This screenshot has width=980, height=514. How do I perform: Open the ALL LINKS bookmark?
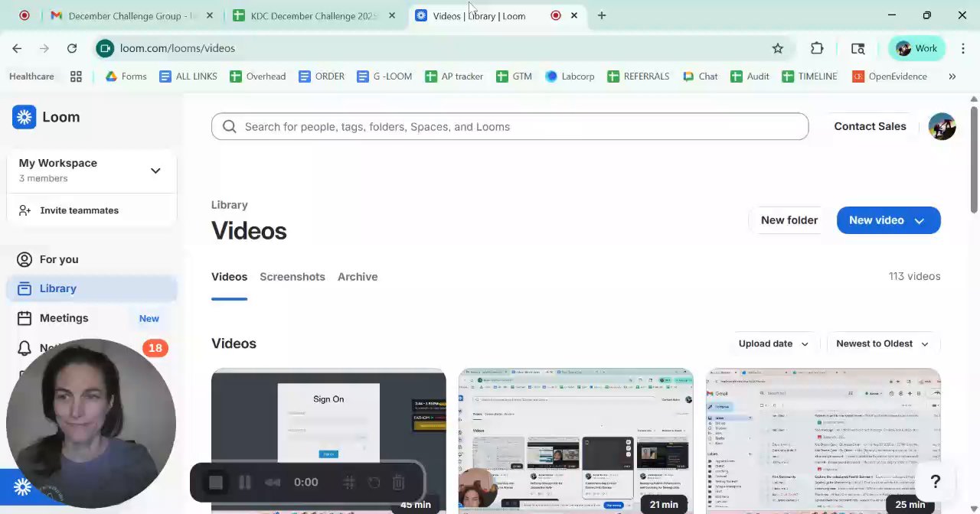(188, 76)
